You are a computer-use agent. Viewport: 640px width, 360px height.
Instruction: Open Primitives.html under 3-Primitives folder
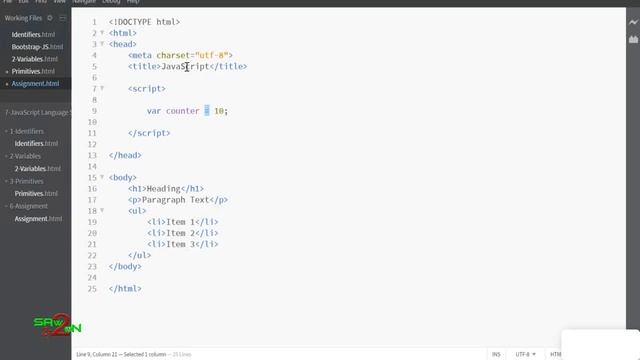pos(36,193)
